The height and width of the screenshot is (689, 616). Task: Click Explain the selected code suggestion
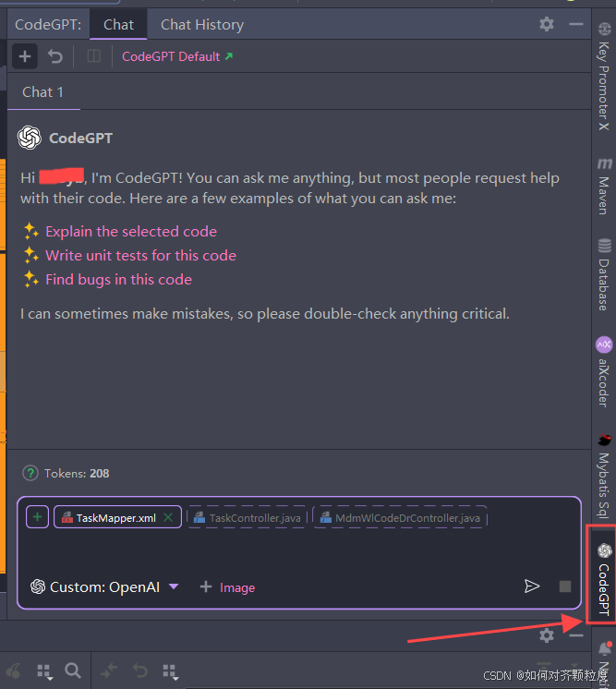[x=131, y=232]
